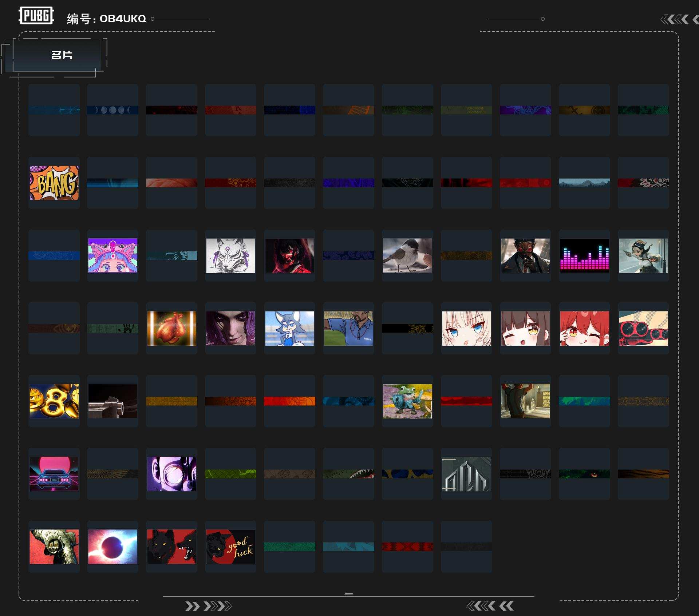This screenshot has width=699, height=616.
Task: Click the PUBG logo icon
Action: 36,16
